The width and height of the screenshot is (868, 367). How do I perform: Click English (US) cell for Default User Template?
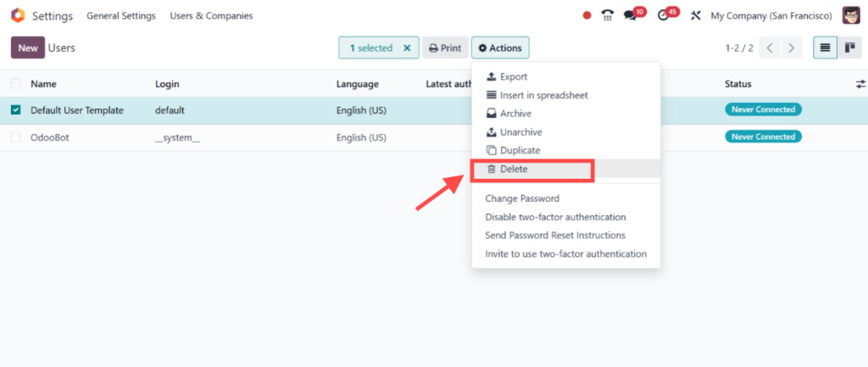[x=361, y=110]
